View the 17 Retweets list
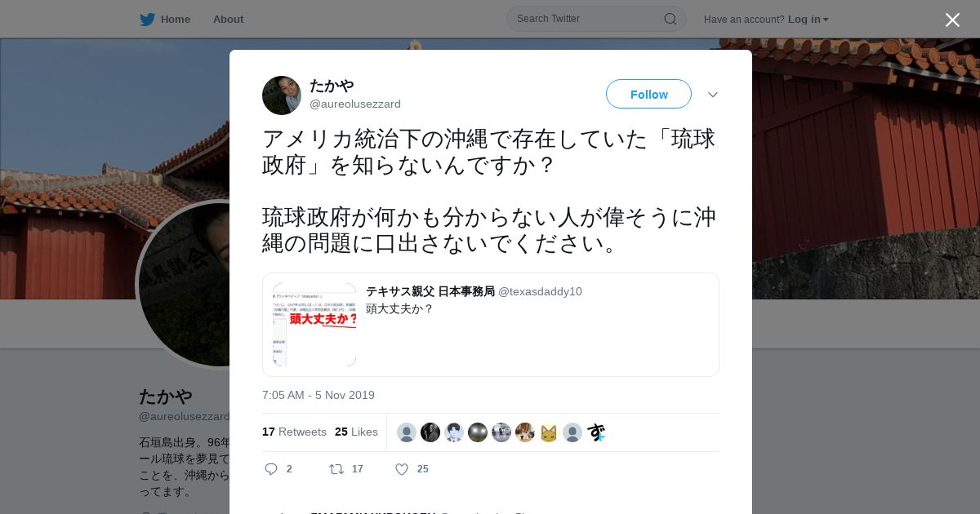This screenshot has width=980, height=514. [294, 432]
